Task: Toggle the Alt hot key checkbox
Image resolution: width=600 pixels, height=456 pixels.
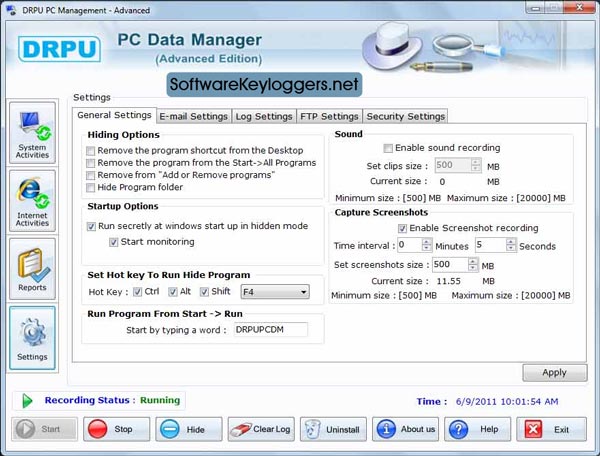Action: pos(173,292)
